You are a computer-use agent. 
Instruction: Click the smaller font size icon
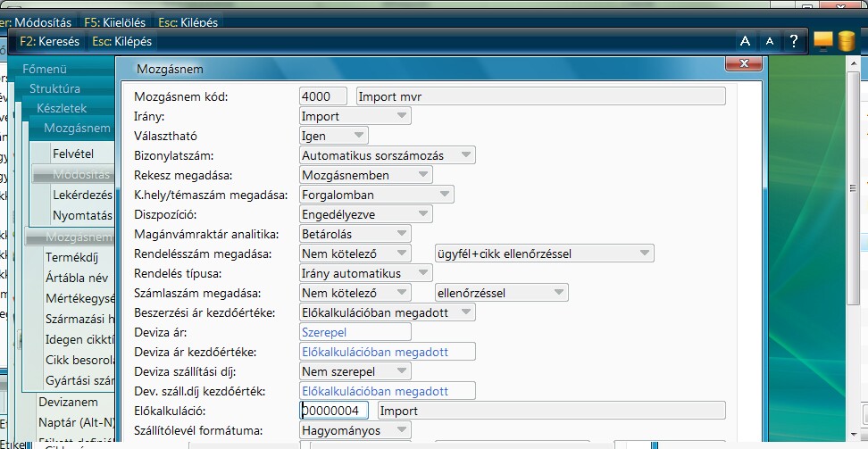click(769, 41)
